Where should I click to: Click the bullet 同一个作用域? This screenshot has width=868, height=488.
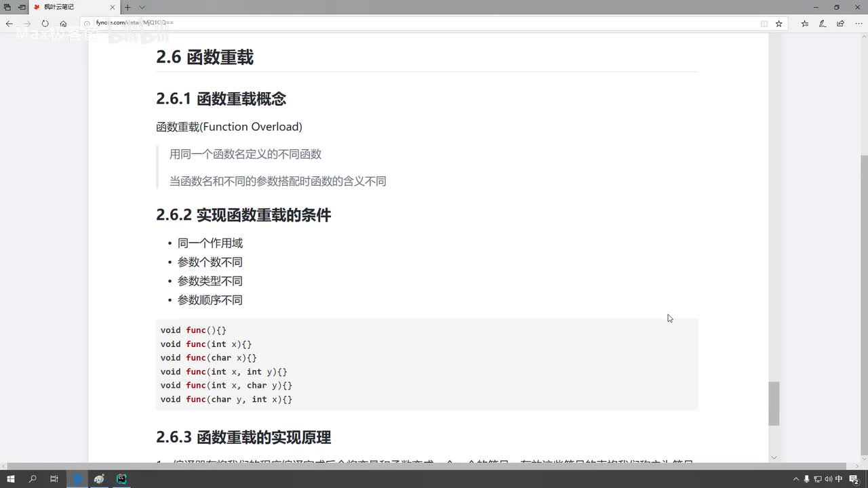pos(210,243)
